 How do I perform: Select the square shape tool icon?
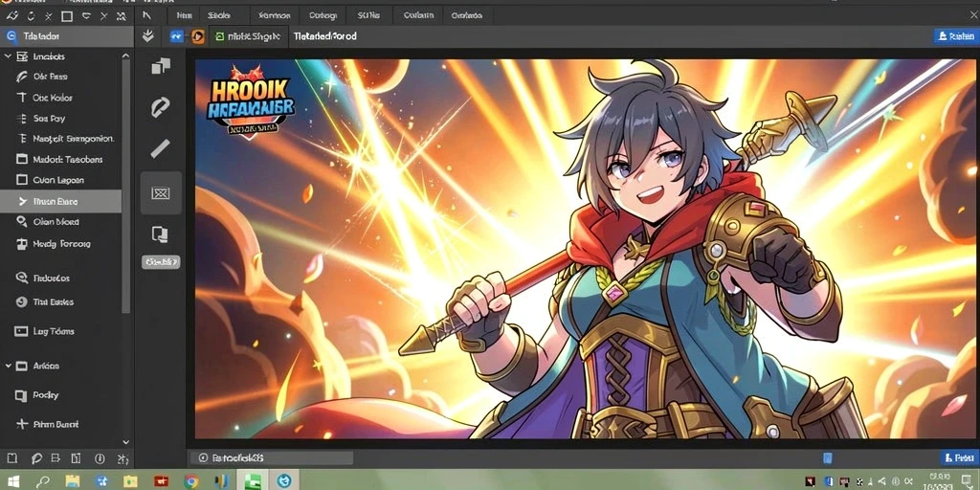(x=67, y=16)
